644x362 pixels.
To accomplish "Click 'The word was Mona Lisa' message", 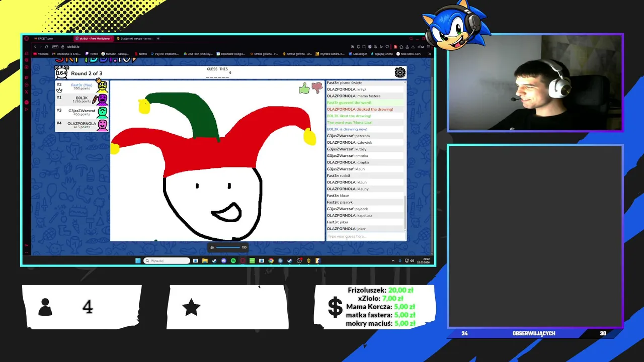I will pyautogui.click(x=365, y=123).
